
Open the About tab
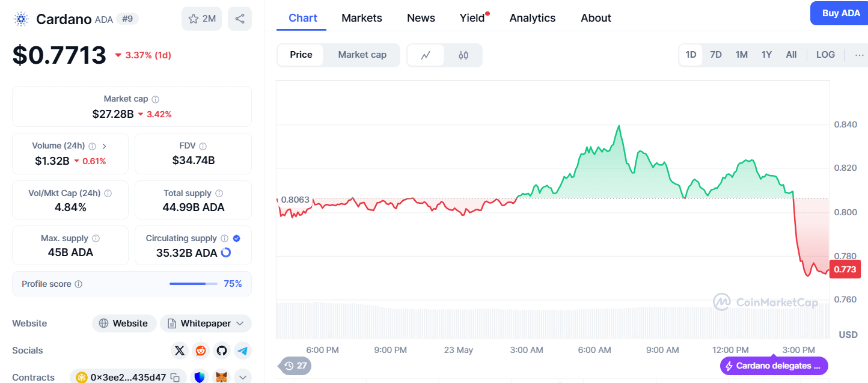(x=596, y=18)
